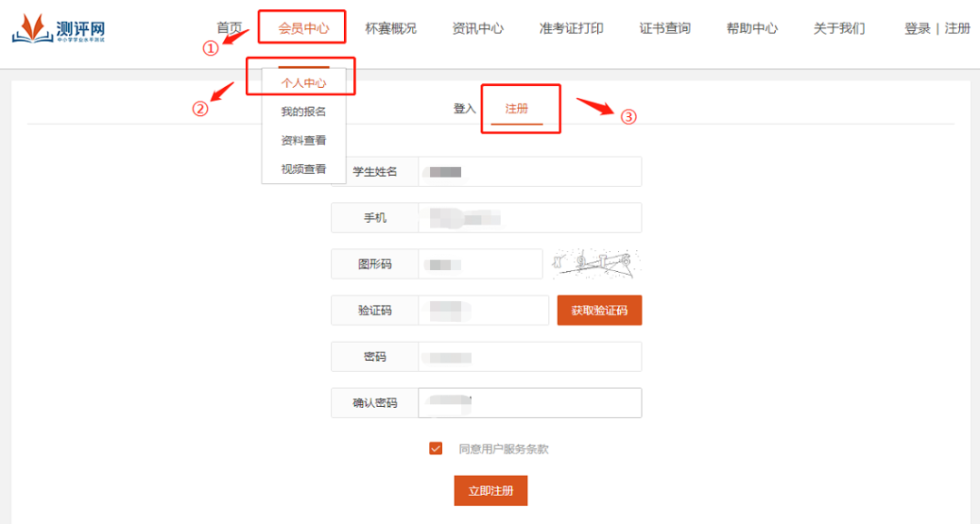Refresh the captcha image
980x524 pixels.
click(x=595, y=264)
